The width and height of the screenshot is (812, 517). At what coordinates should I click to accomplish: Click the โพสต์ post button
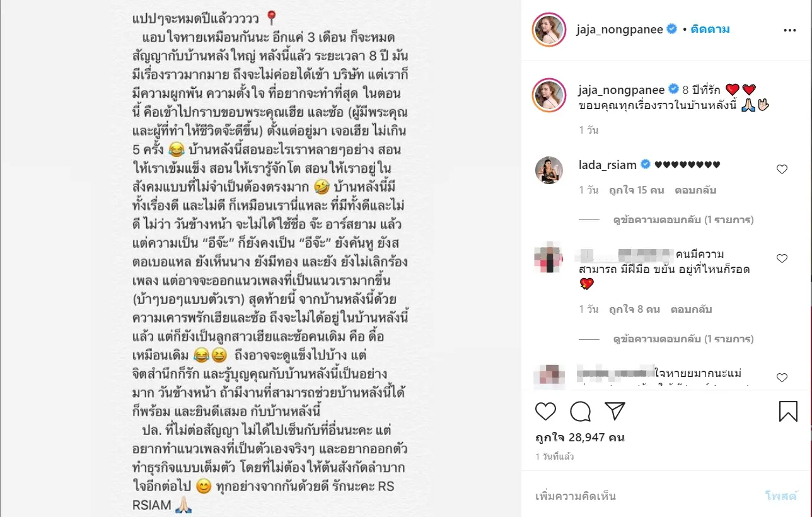coord(781,496)
